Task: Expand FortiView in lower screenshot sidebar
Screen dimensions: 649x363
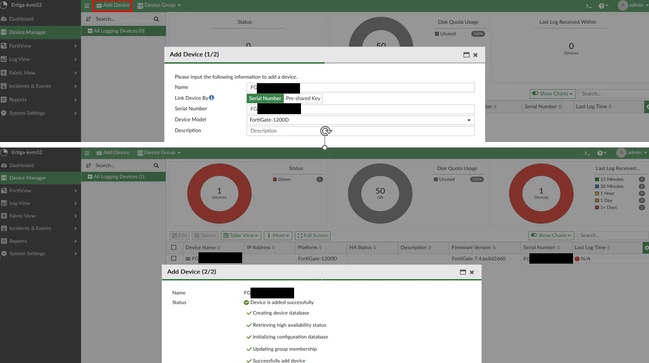Action: point(40,191)
